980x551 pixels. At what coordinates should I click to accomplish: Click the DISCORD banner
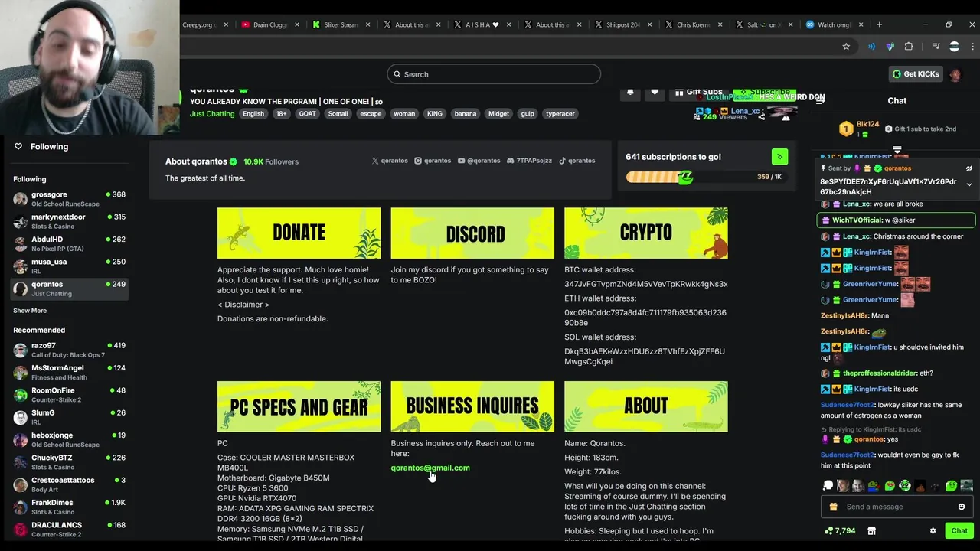click(x=472, y=233)
